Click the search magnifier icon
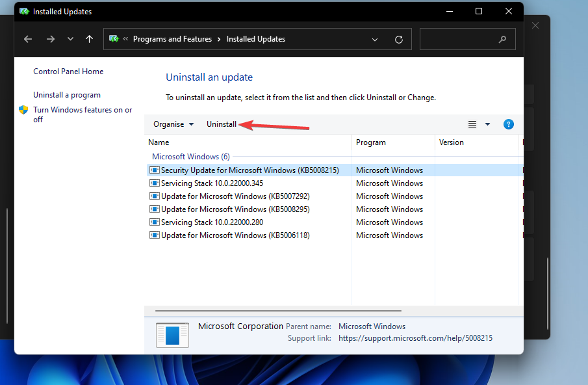 502,39
